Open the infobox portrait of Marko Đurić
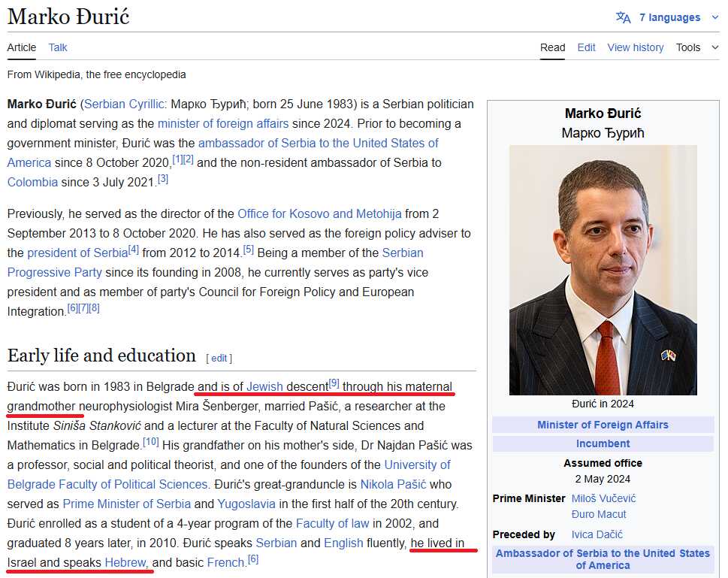The height and width of the screenshot is (578, 728). (x=603, y=270)
